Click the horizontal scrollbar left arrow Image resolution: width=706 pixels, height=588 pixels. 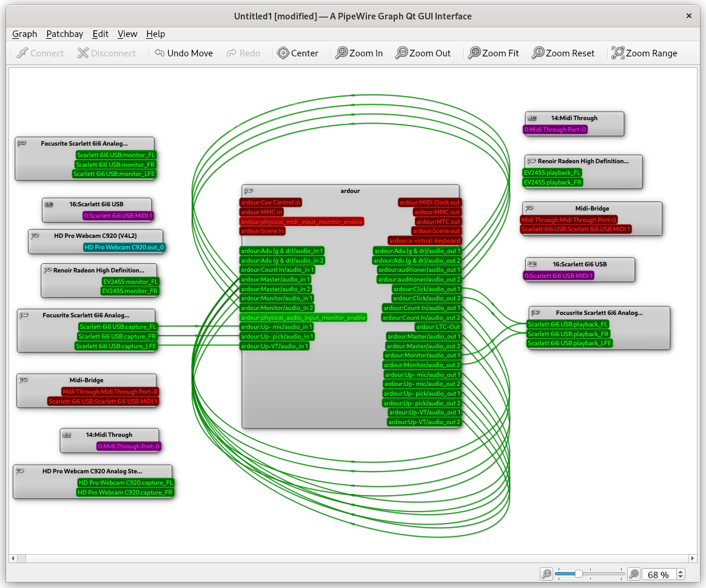click(13, 559)
